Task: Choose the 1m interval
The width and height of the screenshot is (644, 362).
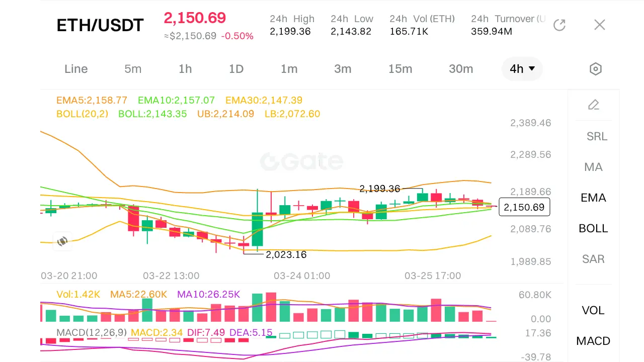Action: click(x=289, y=69)
